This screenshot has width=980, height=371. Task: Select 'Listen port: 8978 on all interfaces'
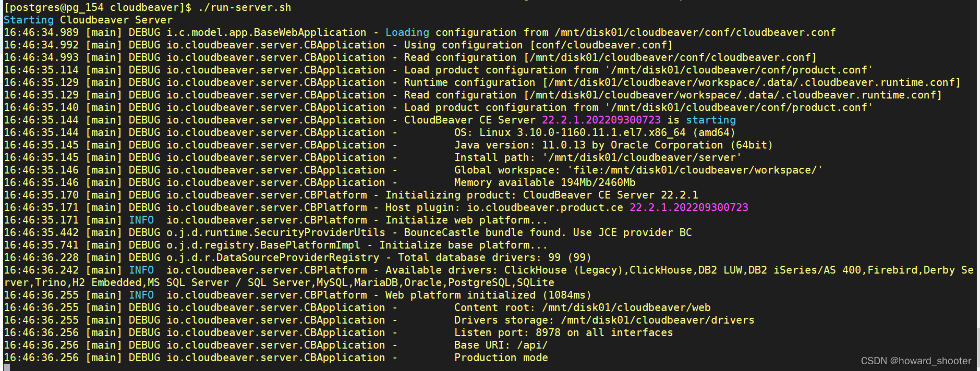point(564,333)
